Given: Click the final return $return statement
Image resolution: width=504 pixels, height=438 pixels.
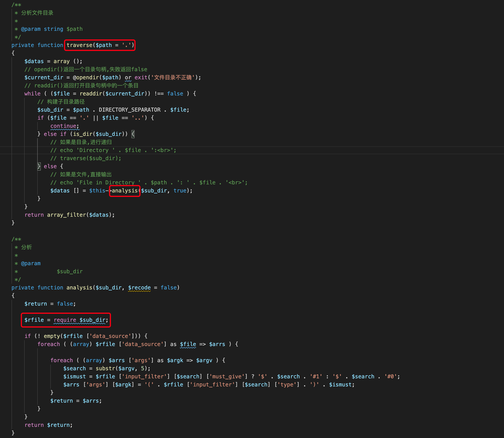Looking at the screenshot, I should click(x=48, y=425).
